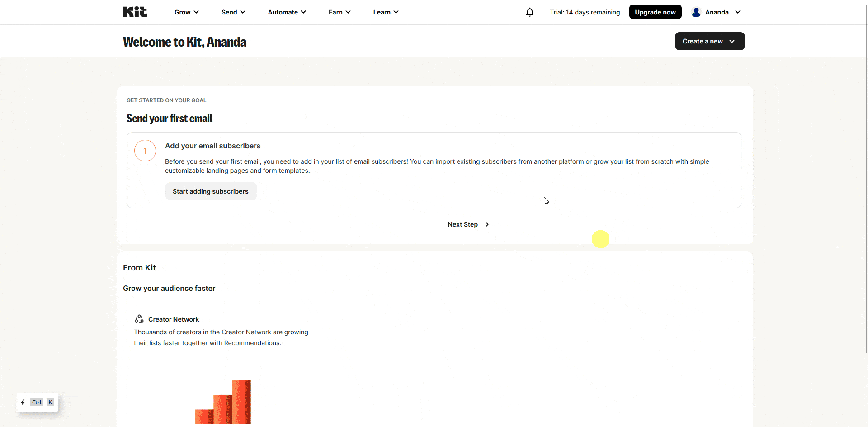The width and height of the screenshot is (868, 427).
Task: Click the Ananda avatar icon
Action: (696, 12)
